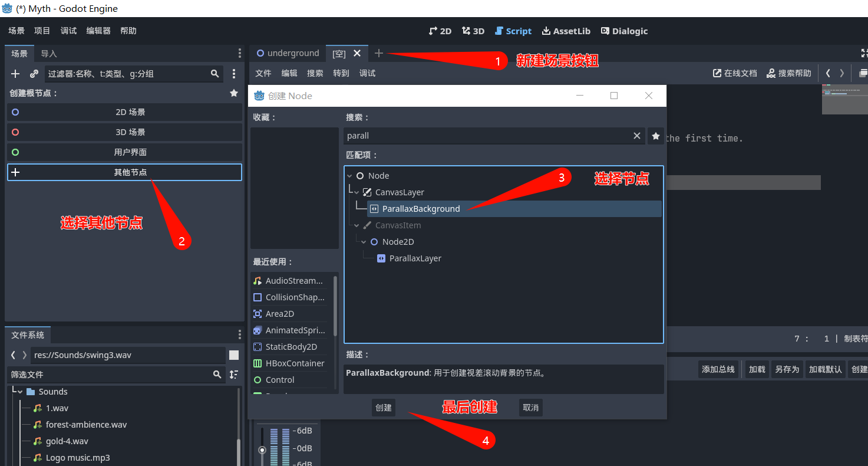The width and height of the screenshot is (868, 466).
Task: Click the 创建 button in dialog
Action: [x=384, y=408]
